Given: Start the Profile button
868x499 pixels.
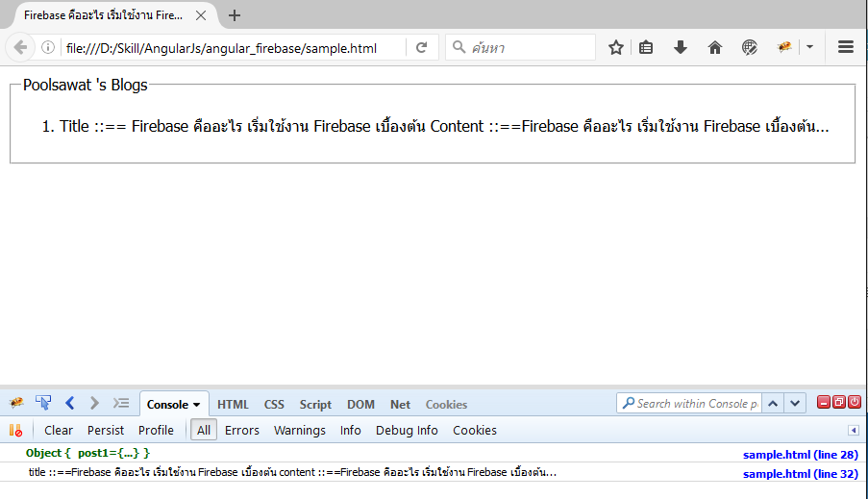Looking at the screenshot, I should coord(156,431).
